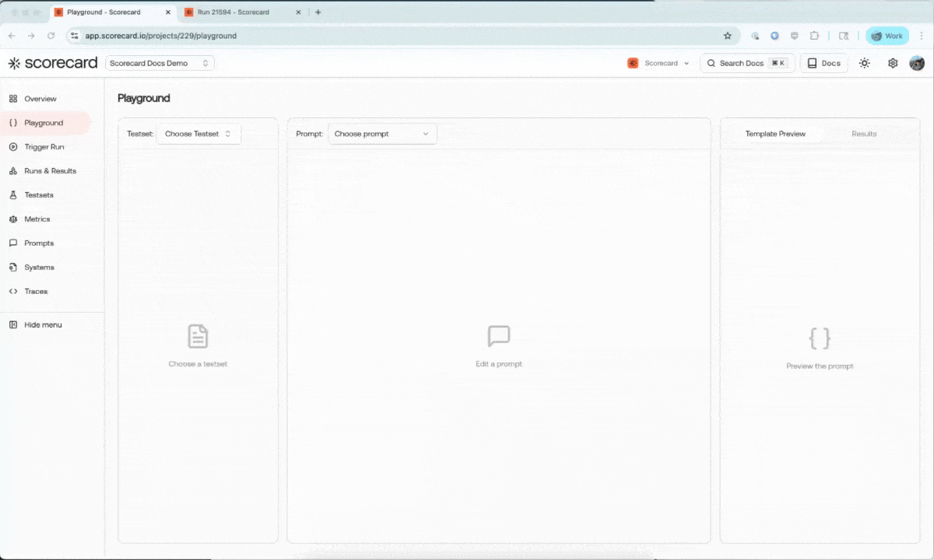The width and height of the screenshot is (934, 560).
Task: Click the Testsets flask icon
Action: pos(13,195)
